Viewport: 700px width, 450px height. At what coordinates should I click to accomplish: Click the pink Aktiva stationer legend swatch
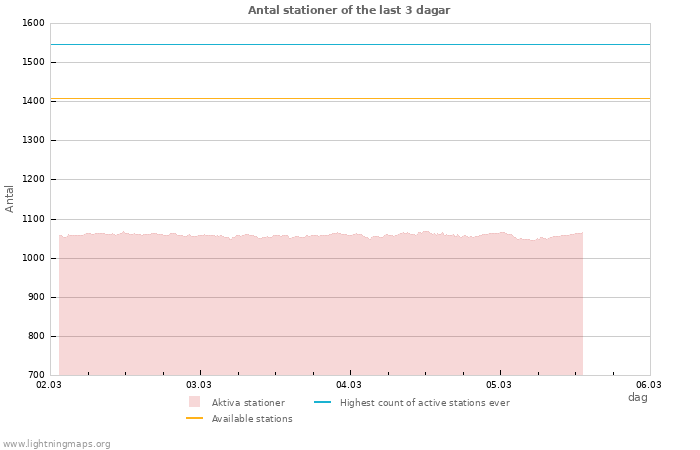tap(194, 402)
